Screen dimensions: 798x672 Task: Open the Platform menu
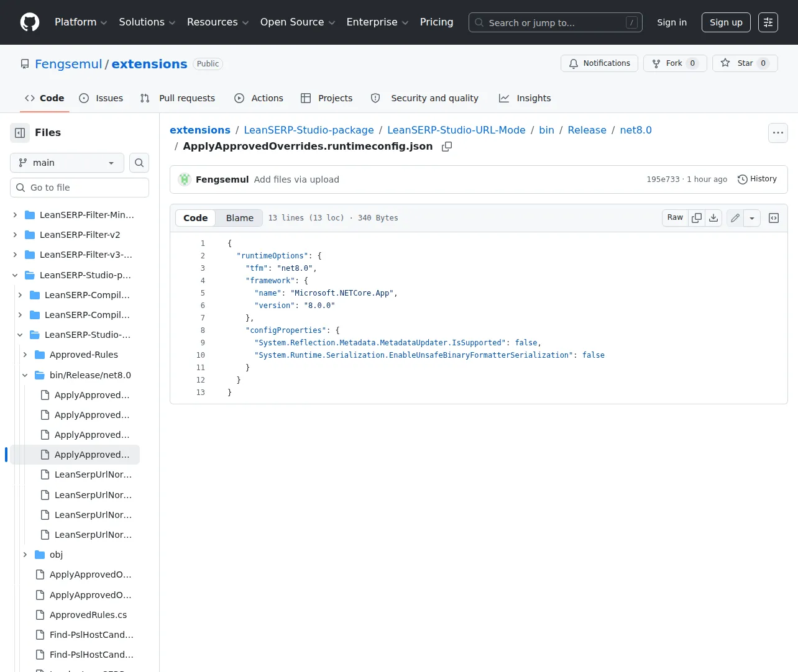click(81, 22)
